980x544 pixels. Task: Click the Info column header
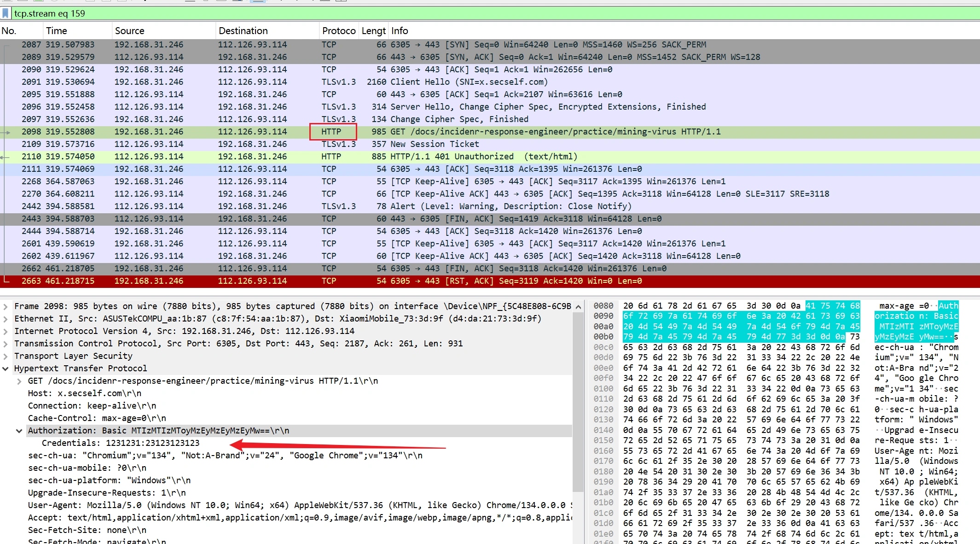click(x=400, y=31)
